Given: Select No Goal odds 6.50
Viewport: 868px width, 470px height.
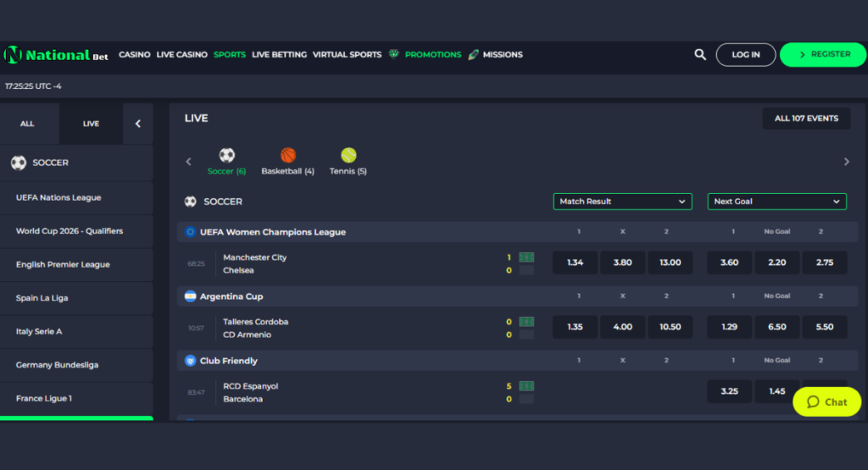Looking at the screenshot, I should click(777, 327).
